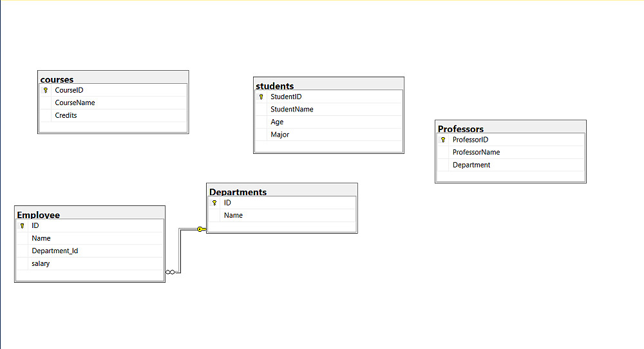
Task: Click the key icon next to StudentID
Action: tap(261, 97)
